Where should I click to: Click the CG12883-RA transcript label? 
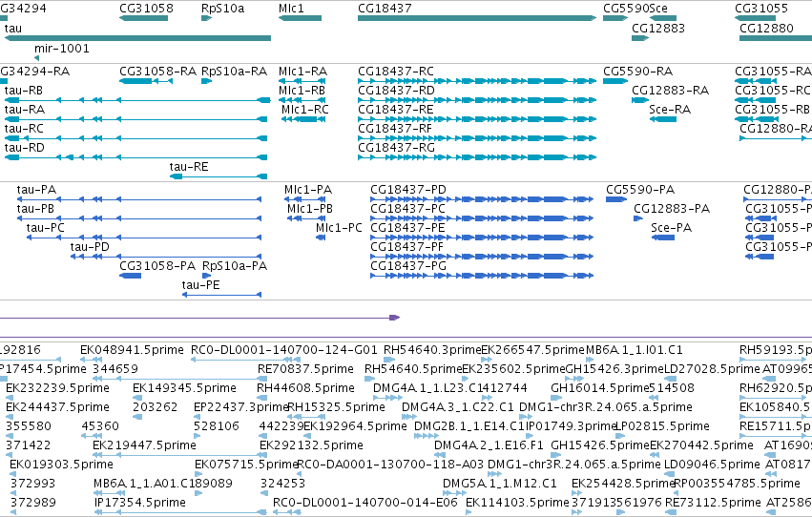pos(670,90)
